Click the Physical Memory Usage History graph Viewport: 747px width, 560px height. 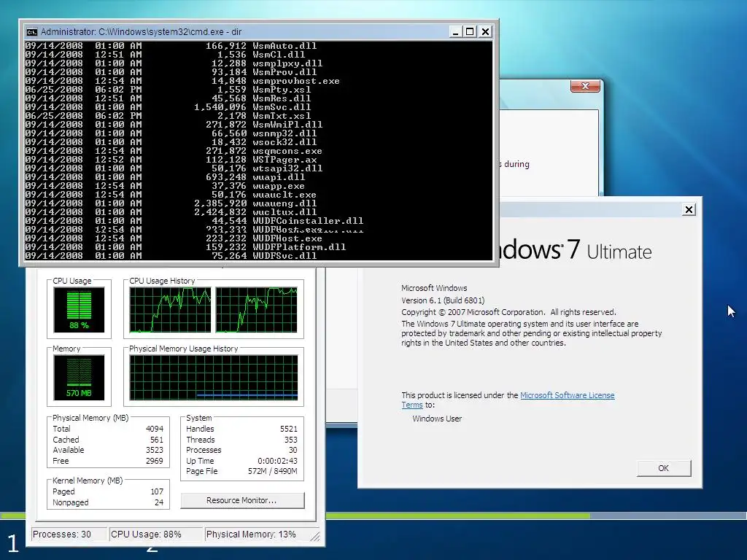point(214,377)
